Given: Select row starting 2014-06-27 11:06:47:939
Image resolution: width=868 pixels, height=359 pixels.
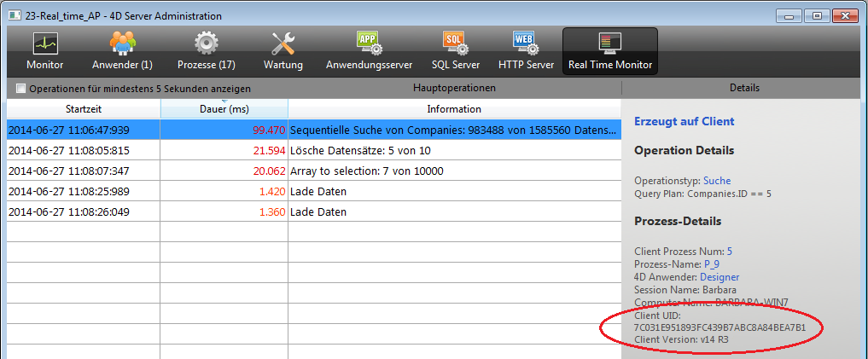Looking at the screenshot, I should pyautogui.click(x=314, y=130).
